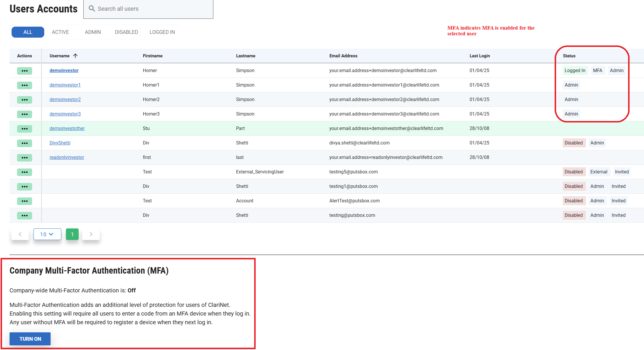Open actions menu for AlertTest@putsbox.com row
This screenshot has width=644, height=350.
pos(25,201)
